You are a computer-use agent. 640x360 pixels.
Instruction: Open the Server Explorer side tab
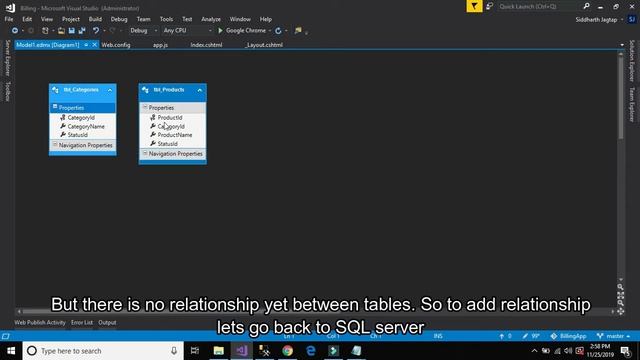click(x=7, y=58)
